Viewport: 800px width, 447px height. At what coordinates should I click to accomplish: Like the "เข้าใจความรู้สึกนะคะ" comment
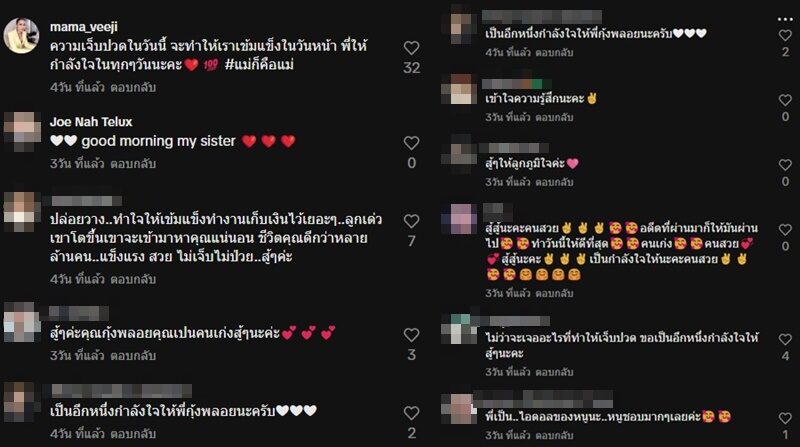pos(785,100)
